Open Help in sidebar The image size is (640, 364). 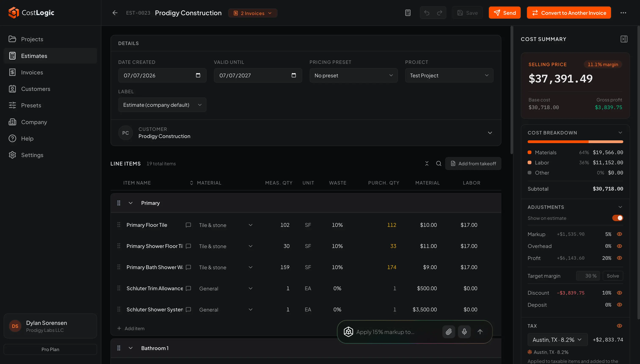[x=50, y=138]
